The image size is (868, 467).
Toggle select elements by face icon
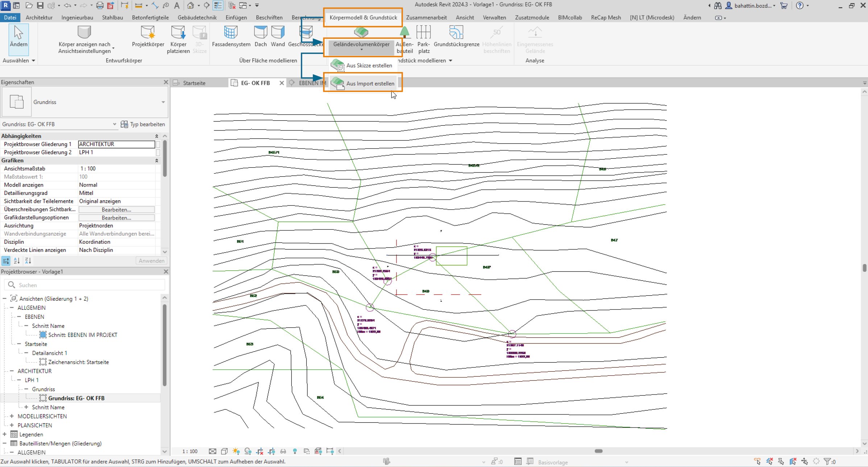pyautogui.click(x=793, y=462)
